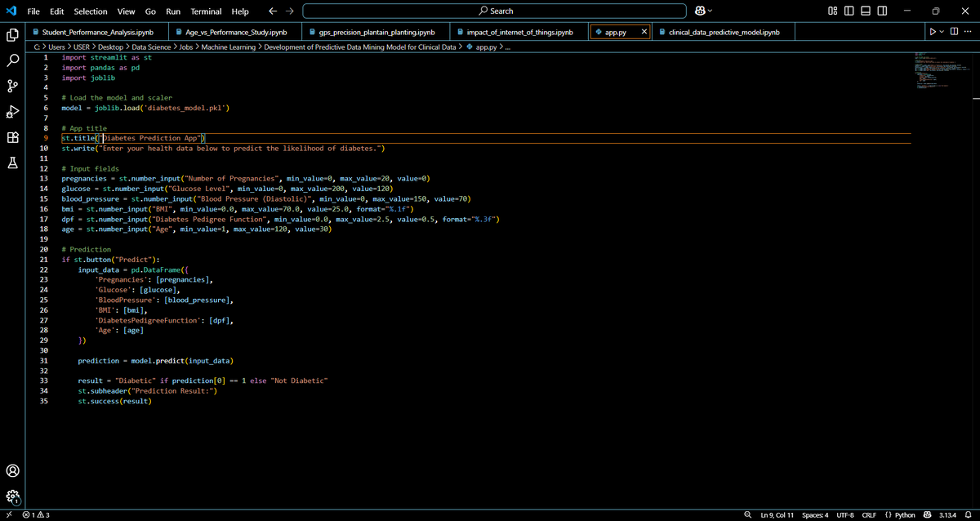Select the 3.13.4 Python interpreter version
The width and height of the screenshot is (980, 521).
point(948,515)
